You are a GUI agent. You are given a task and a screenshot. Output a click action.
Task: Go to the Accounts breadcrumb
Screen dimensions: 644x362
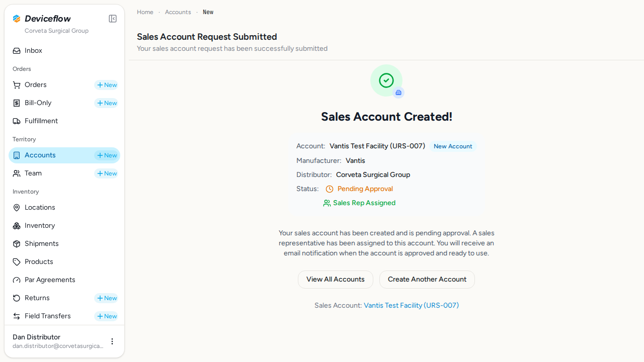[178, 12]
